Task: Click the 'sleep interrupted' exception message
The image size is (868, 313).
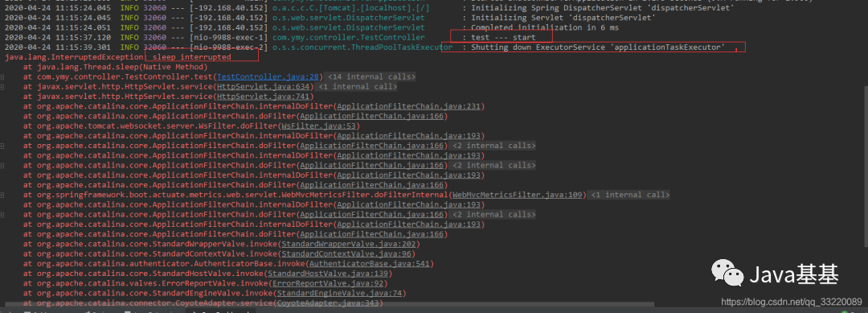Action: coord(191,57)
